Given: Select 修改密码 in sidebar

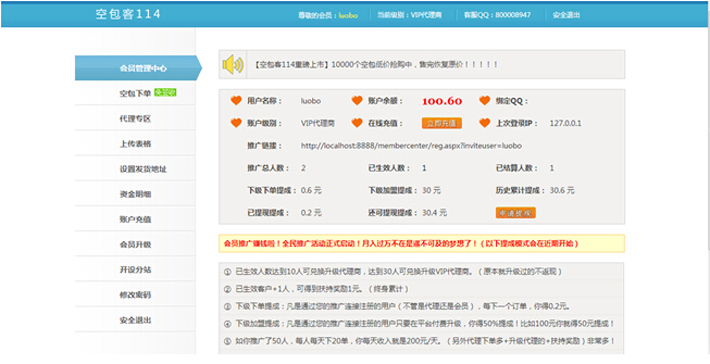Looking at the screenshot, I should click(135, 295).
